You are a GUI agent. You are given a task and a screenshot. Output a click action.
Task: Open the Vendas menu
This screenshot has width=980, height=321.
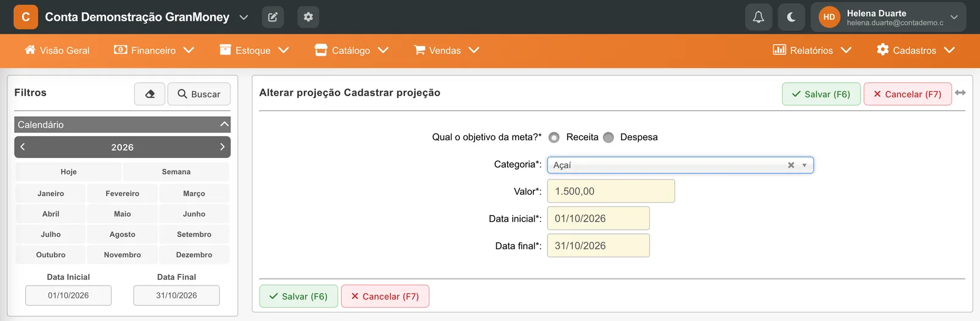447,50
